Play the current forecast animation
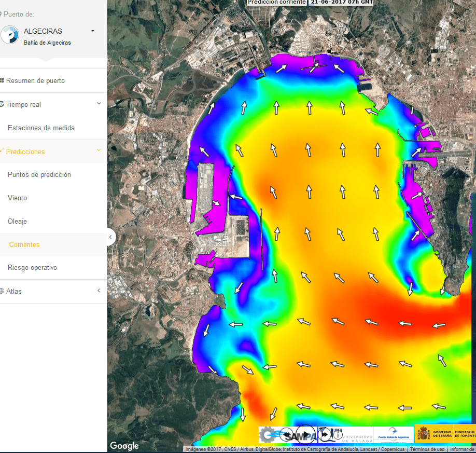This screenshot has height=453, width=476. (306, 434)
